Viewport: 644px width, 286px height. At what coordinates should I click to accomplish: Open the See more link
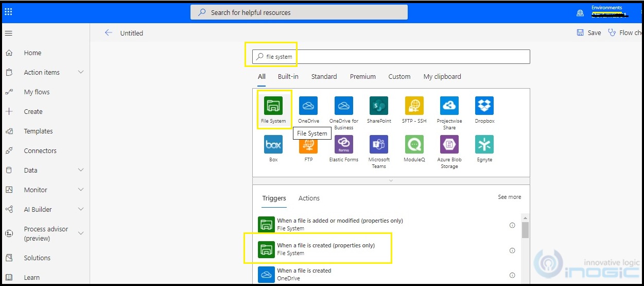pyautogui.click(x=509, y=197)
